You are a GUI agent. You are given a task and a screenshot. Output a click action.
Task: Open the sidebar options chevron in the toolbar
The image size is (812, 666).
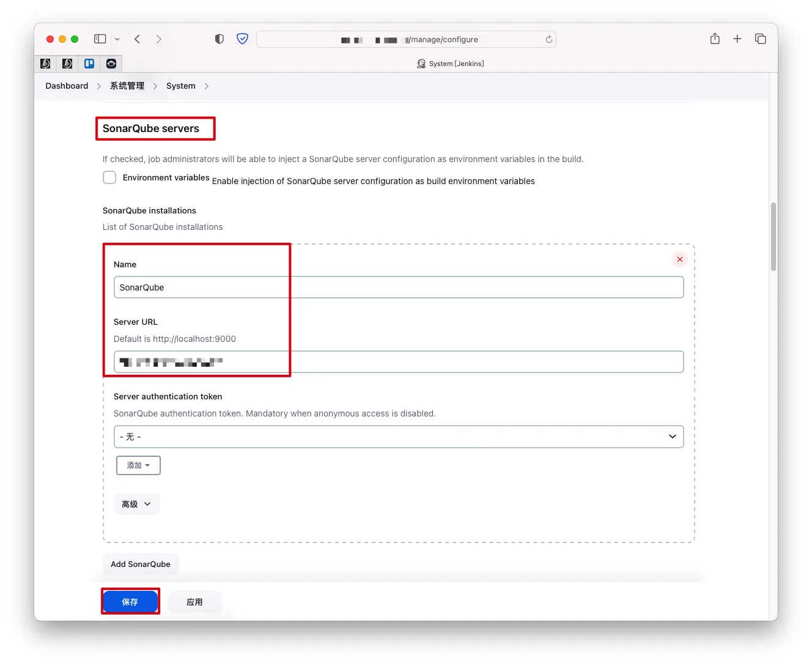[x=117, y=39]
